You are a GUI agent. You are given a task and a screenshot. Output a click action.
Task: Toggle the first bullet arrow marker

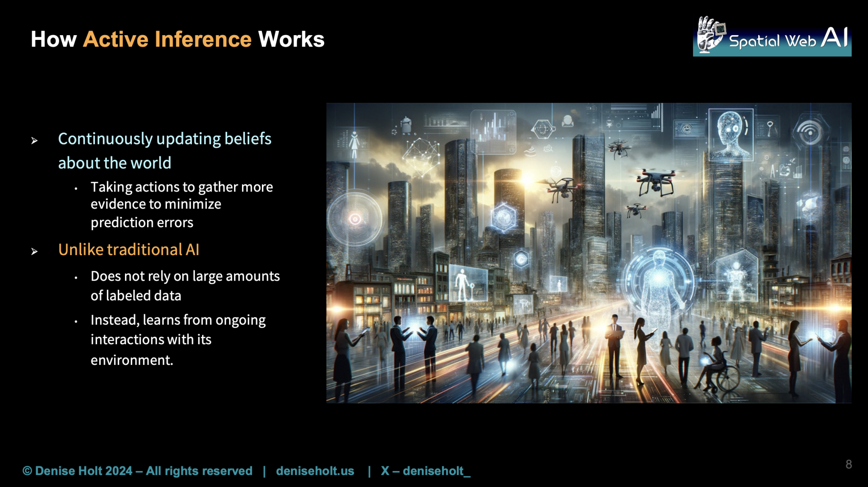point(35,140)
